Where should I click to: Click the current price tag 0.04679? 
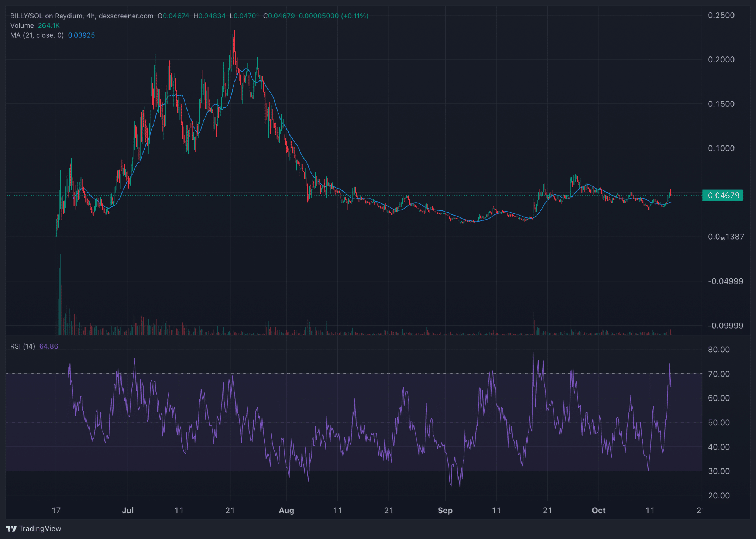[723, 195]
